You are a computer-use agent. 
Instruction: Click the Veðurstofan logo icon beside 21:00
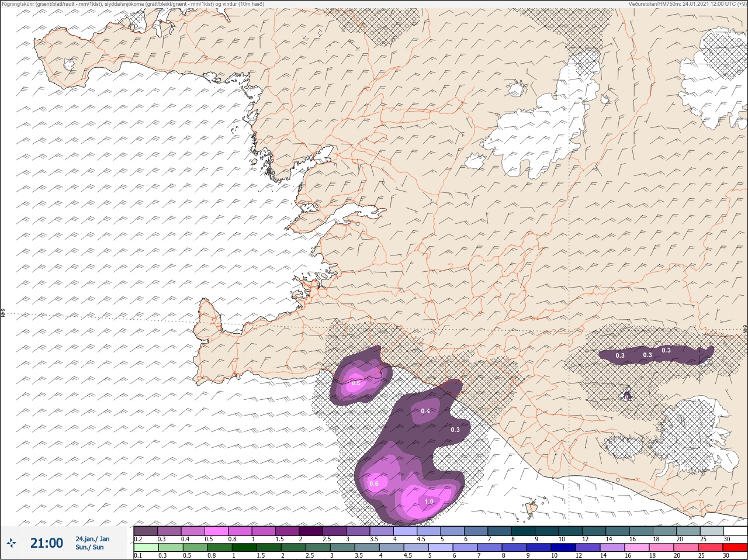(x=11, y=542)
